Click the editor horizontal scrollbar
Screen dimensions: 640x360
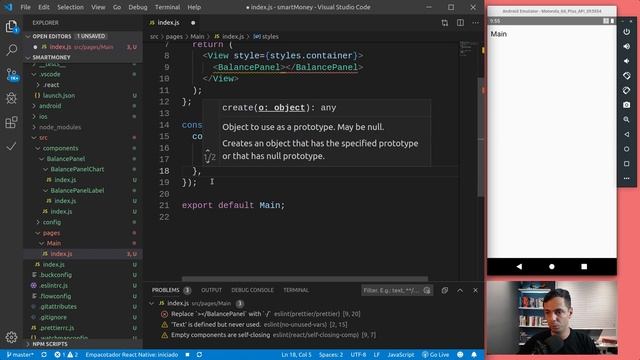[305, 279]
